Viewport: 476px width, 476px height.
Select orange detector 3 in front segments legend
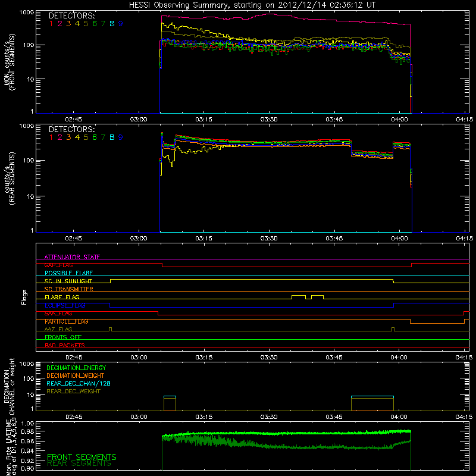coord(68,24)
